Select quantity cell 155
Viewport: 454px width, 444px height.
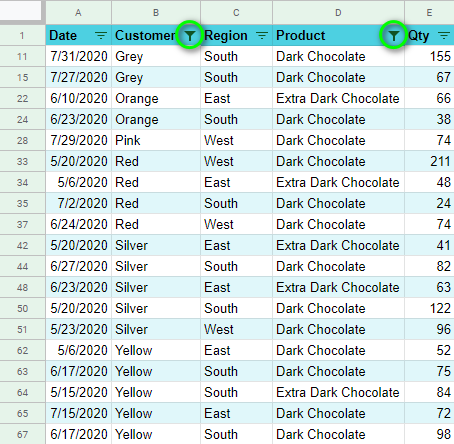point(429,56)
